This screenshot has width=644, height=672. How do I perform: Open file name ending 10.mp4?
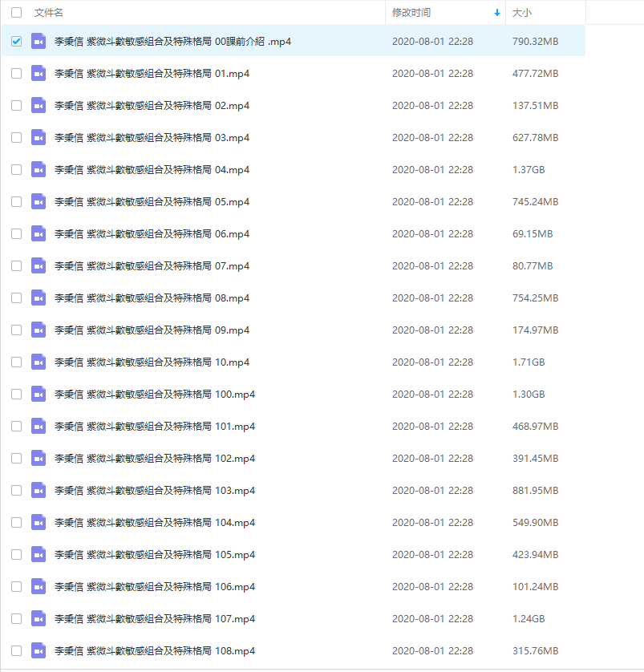click(152, 362)
